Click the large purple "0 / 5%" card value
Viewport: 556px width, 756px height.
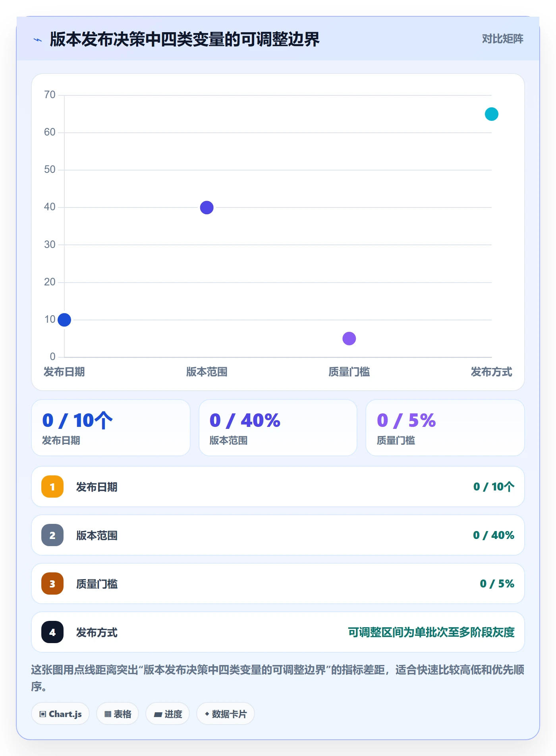click(x=406, y=421)
